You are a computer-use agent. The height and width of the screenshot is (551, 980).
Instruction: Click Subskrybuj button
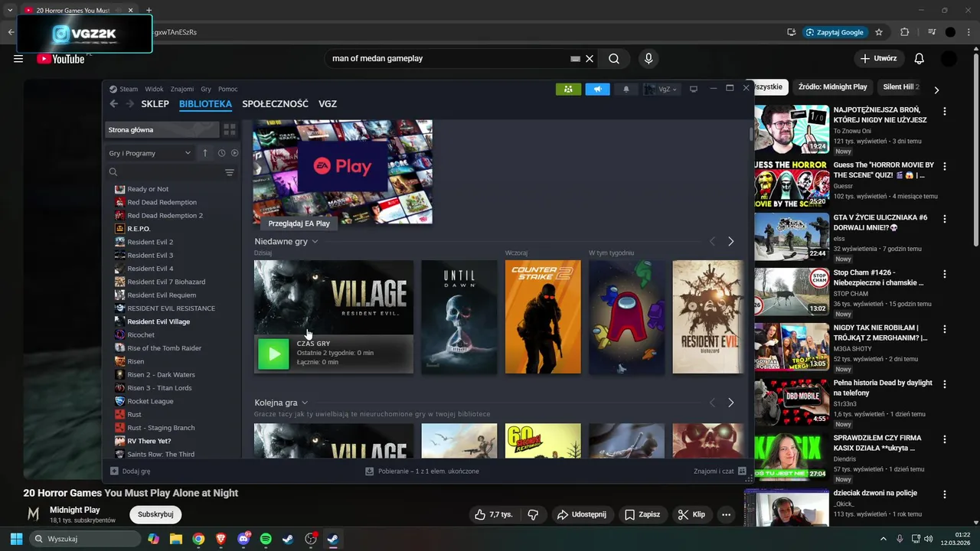click(x=155, y=514)
